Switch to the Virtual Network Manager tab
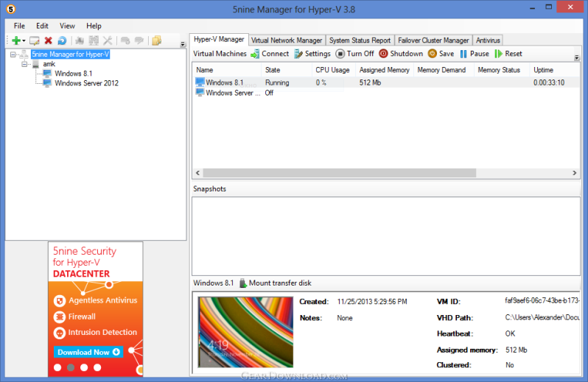This screenshot has width=588, height=382. point(287,40)
